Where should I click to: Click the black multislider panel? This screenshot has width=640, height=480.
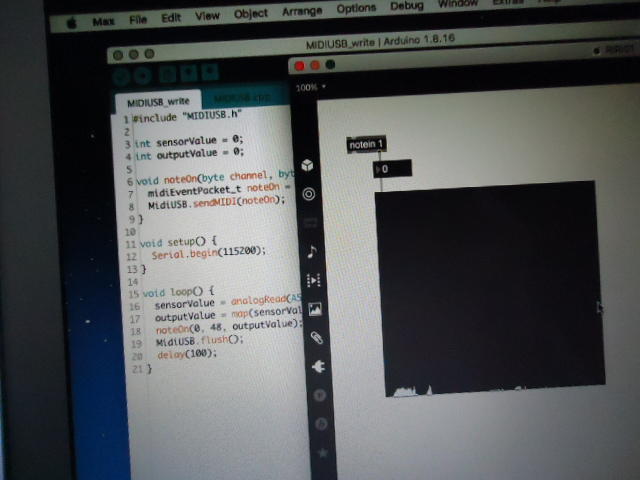point(490,288)
